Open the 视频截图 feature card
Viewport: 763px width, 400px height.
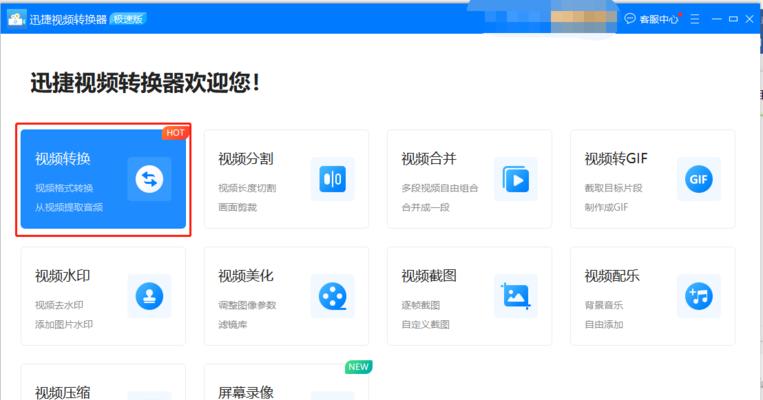coord(470,296)
